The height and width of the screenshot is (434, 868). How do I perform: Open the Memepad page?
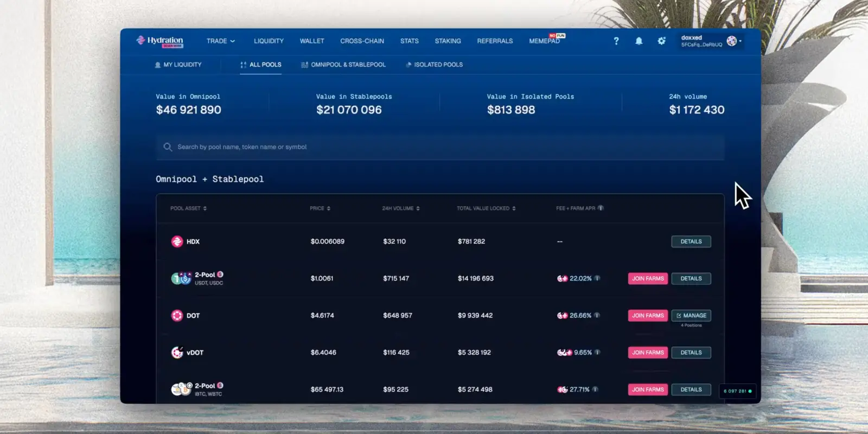click(x=545, y=41)
